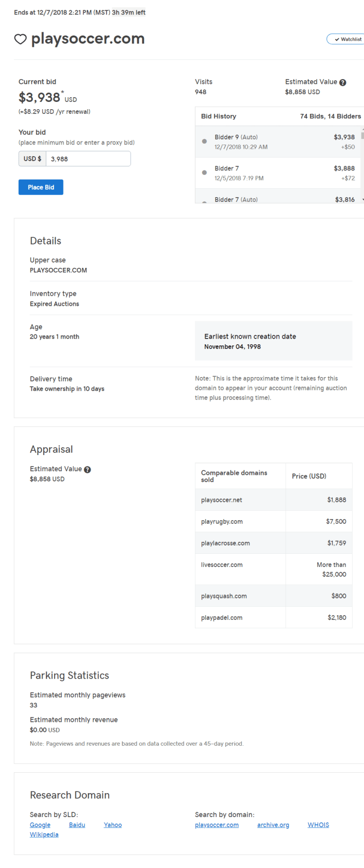The height and width of the screenshot is (868, 364).
Task: Click the USD $ currency prefix label
Action: click(x=32, y=159)
